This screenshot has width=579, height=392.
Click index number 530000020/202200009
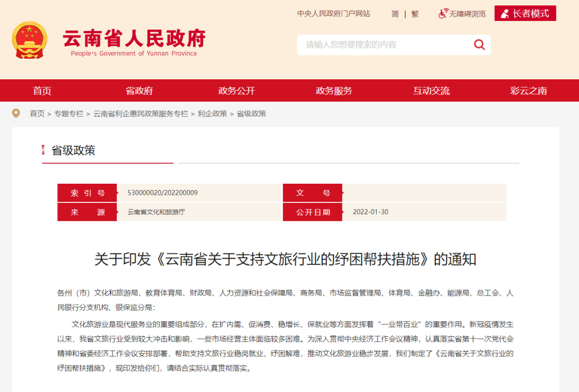pos(162,192)
